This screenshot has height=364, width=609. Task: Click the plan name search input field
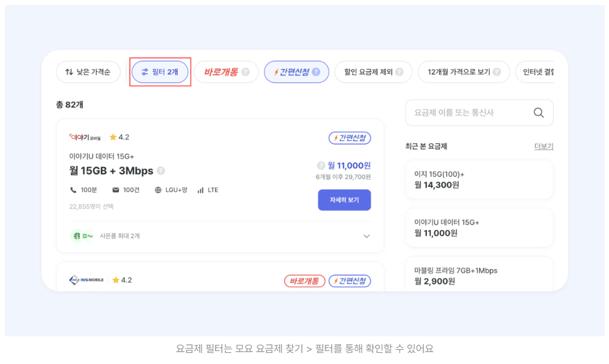point(468,113)
